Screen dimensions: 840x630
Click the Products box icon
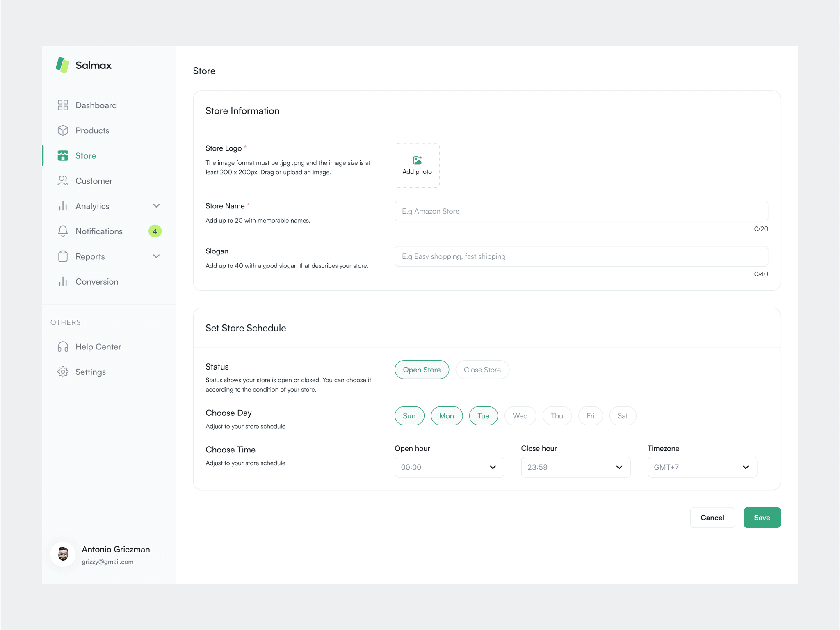pos(63,130)
